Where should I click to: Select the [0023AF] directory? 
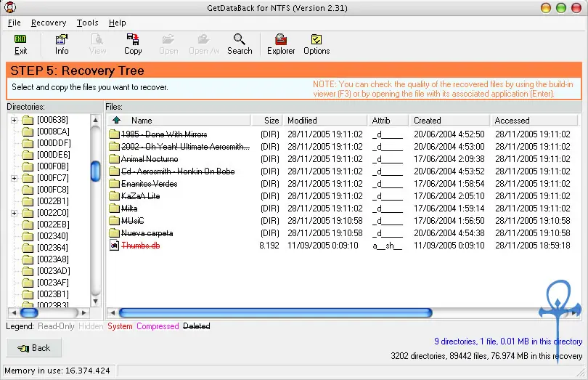tap(53, 283)
